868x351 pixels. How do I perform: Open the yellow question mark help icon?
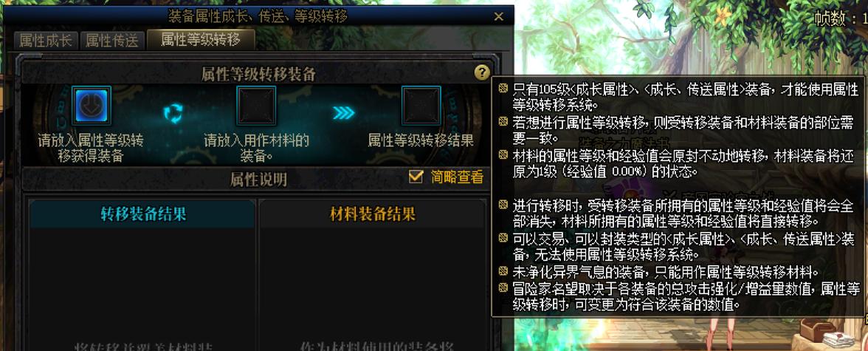point(482,72)
